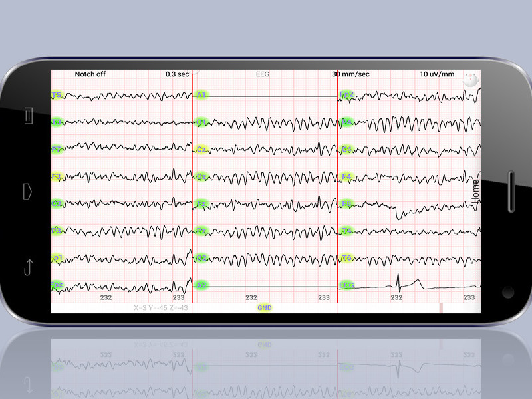Screen dimensions: 532x399
Task: Tap the head electrode map icon
Action: tap(470, 78)
